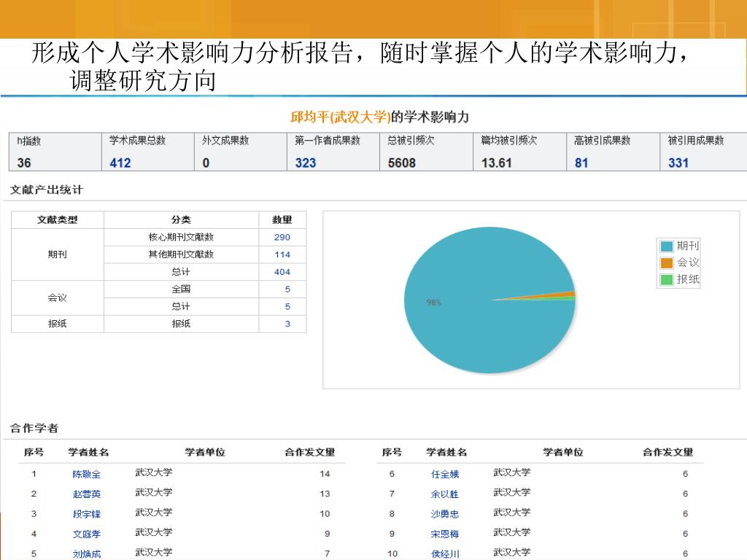Click collaboration count 13 for 赵蓉英

tap(325, 494)
